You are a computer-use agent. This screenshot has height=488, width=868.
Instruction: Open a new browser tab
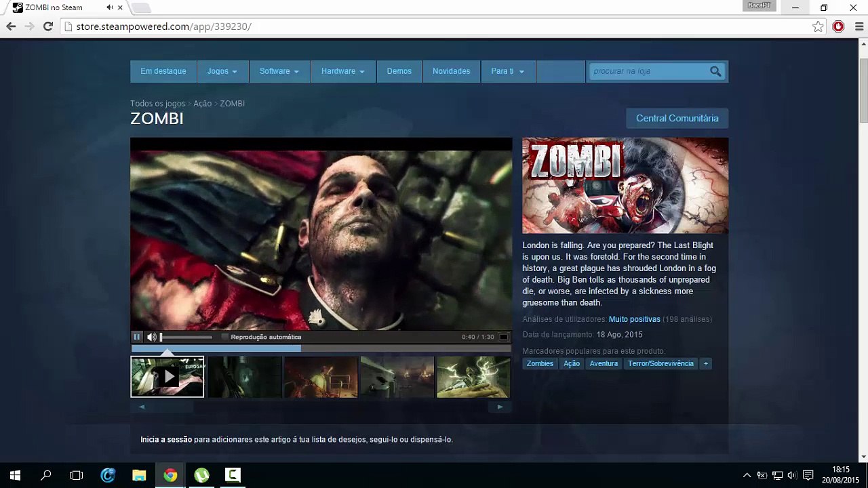(x=140, y=8)
